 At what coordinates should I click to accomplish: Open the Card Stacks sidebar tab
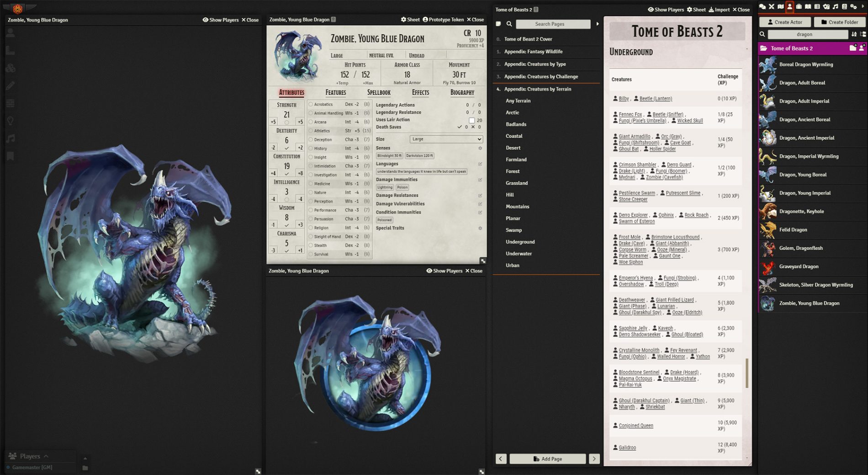pos(826,6)
